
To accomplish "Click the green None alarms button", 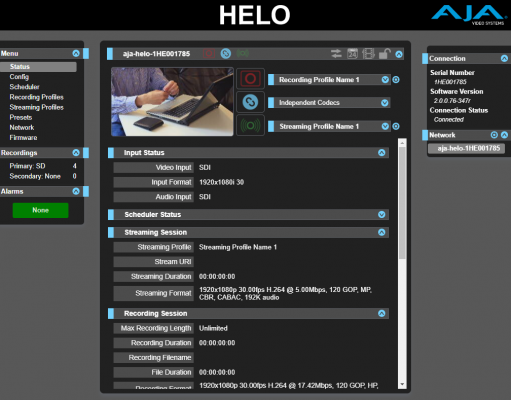I will [x=40, y=210].
